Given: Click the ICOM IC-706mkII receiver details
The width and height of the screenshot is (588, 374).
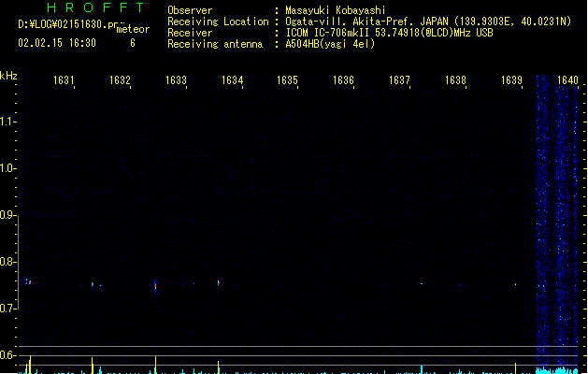Looking at the screenshot, I should pyautogui.click(x=389, y=33).
